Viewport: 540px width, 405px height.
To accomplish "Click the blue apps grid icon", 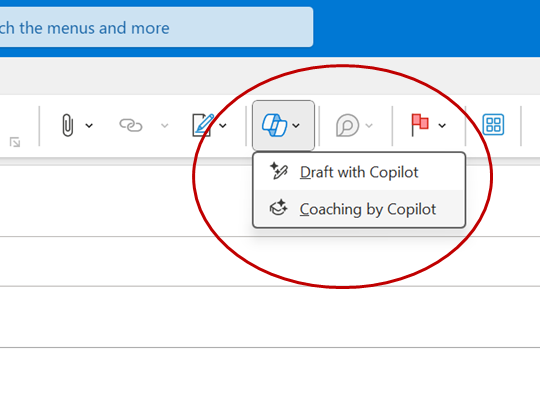I will (x=493, y=124).
